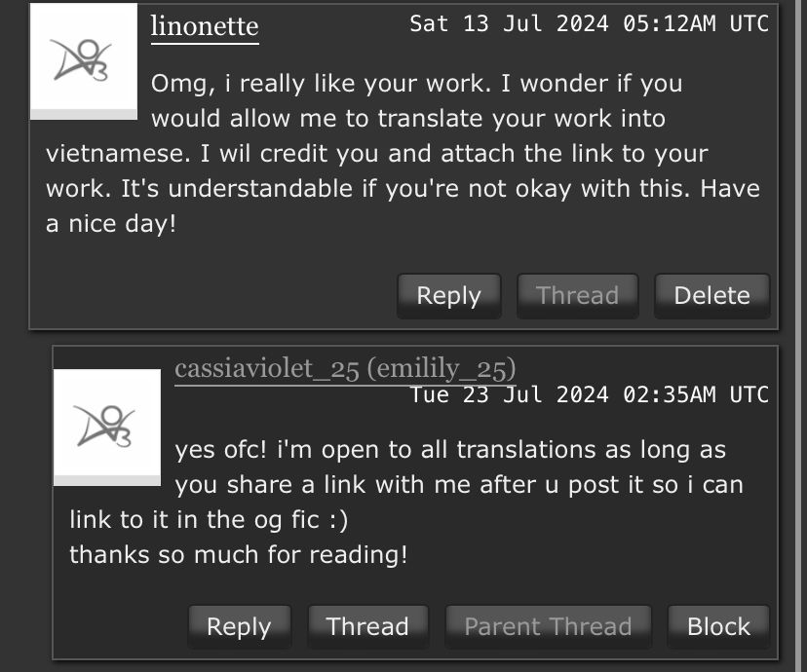Delete linonette's comment
The height and width of the screenshot is (672, 807).
tap(711, 295)
